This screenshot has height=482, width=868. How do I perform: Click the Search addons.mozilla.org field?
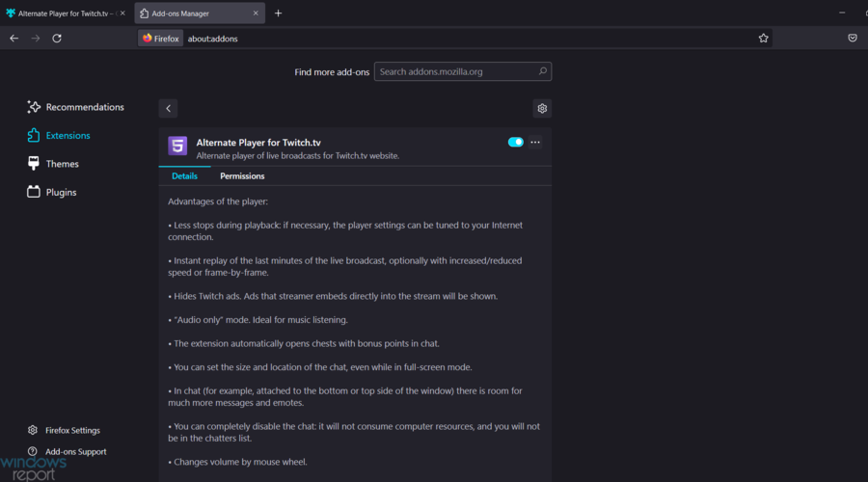coord(463,71)
